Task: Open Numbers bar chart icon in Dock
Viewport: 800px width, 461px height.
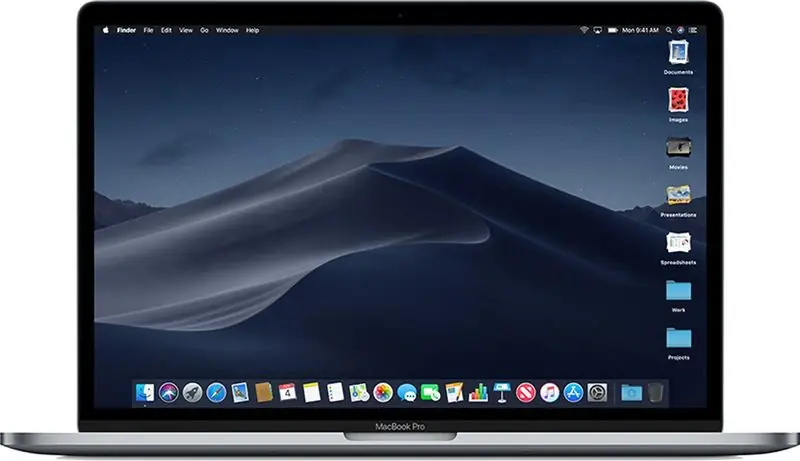Action: (x=478, y=393)
